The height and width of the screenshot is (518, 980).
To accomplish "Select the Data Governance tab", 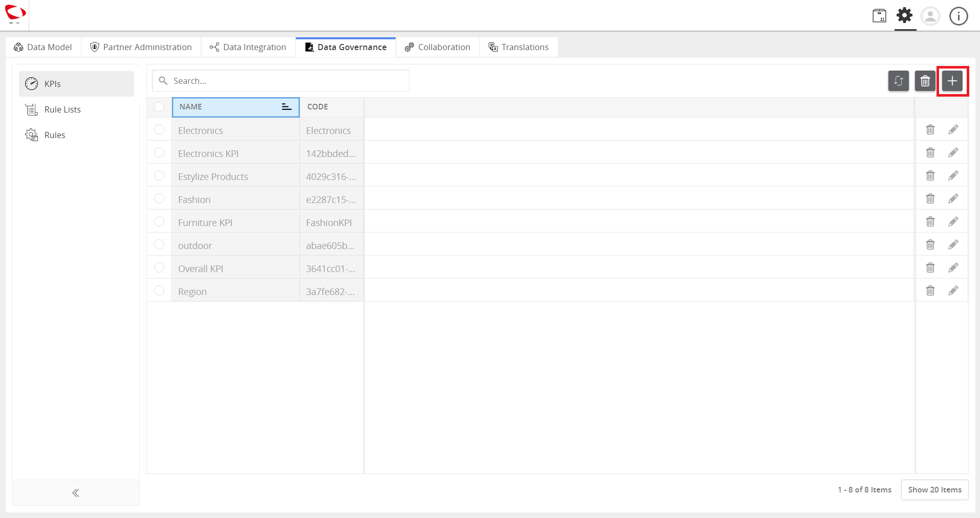I will tap(346, 47).
